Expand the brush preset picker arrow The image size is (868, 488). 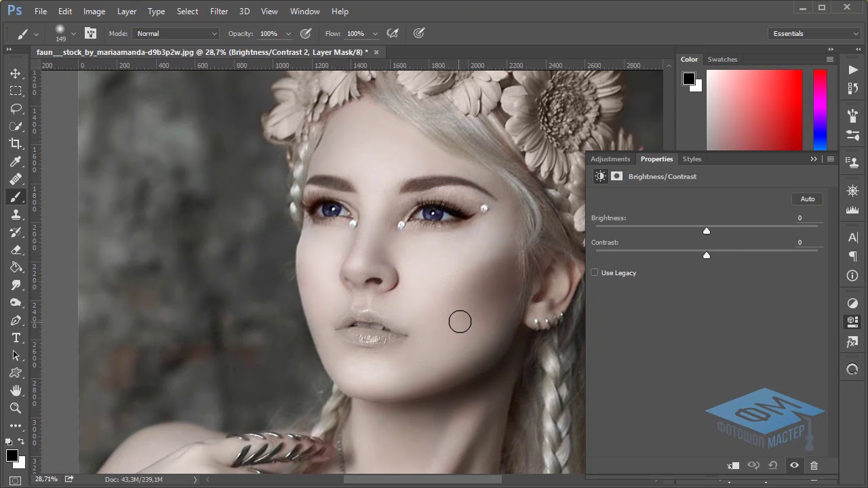pyautogui.click(x=73, y=33)
